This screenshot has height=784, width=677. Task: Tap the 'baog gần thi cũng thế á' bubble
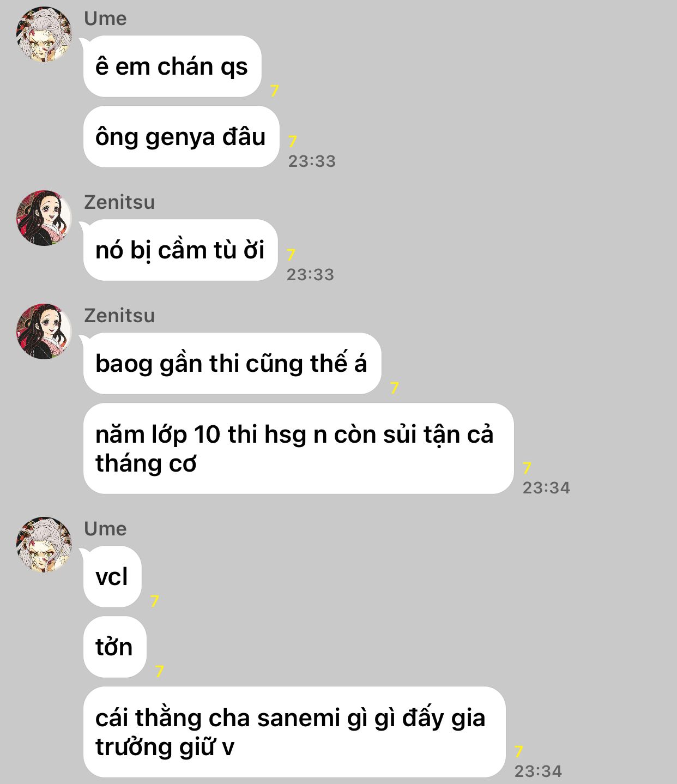(232, 364)
